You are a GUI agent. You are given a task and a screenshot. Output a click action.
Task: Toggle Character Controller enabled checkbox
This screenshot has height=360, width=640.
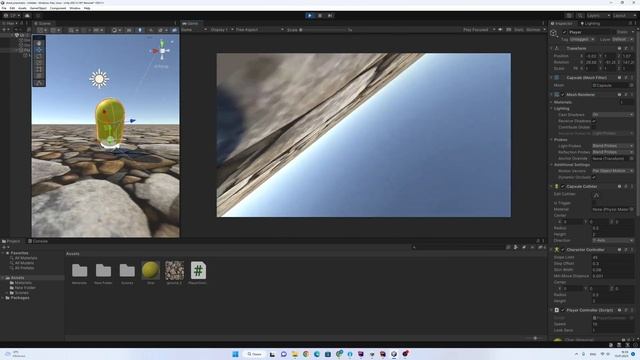[563, 250]
